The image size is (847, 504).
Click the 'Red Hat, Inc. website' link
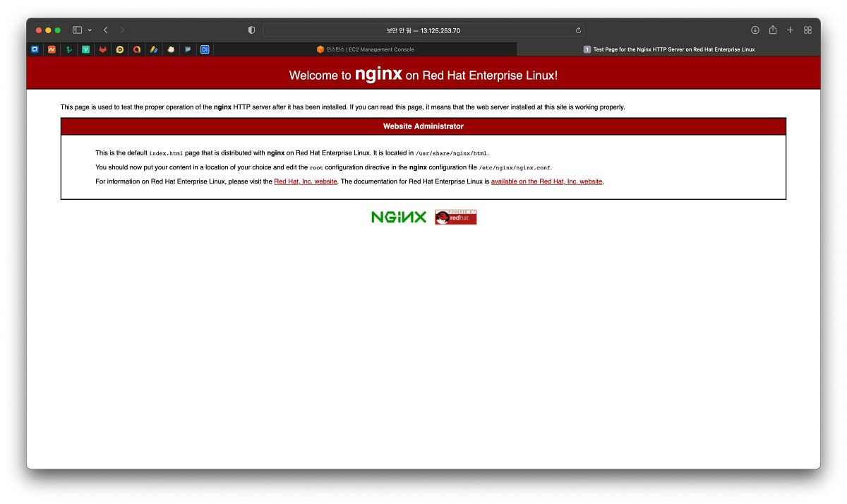305,181
